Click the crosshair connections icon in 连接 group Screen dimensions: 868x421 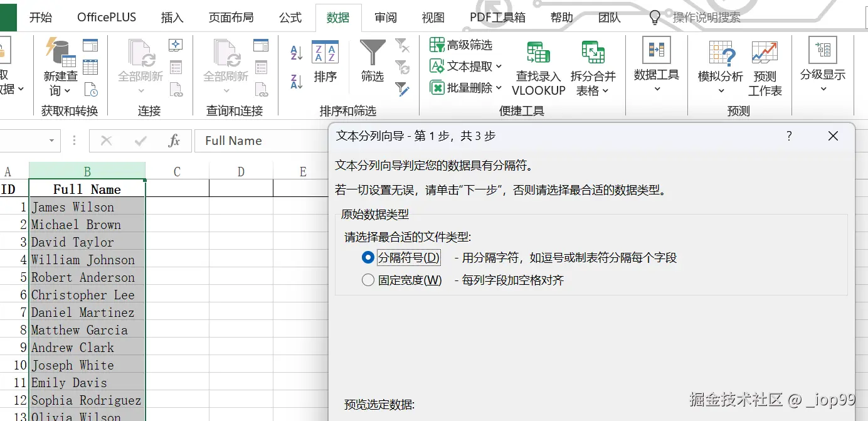coord(176,45)
